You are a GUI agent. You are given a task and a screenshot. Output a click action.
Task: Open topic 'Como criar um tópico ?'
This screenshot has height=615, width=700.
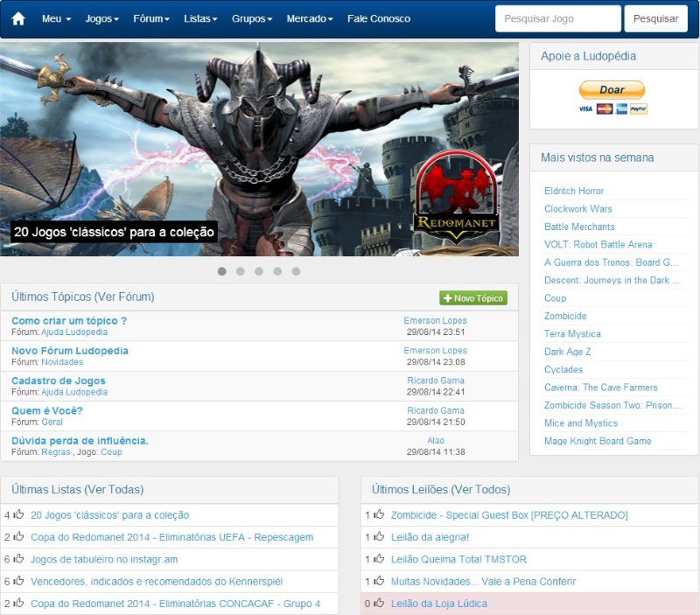pyautogui.click(x=69, y=321)
